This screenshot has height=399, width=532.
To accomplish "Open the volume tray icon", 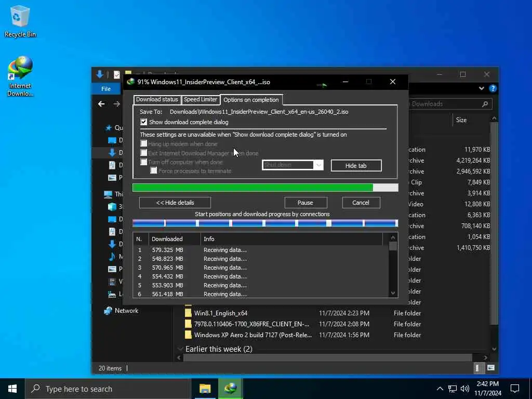I will (x=465, y=389).
